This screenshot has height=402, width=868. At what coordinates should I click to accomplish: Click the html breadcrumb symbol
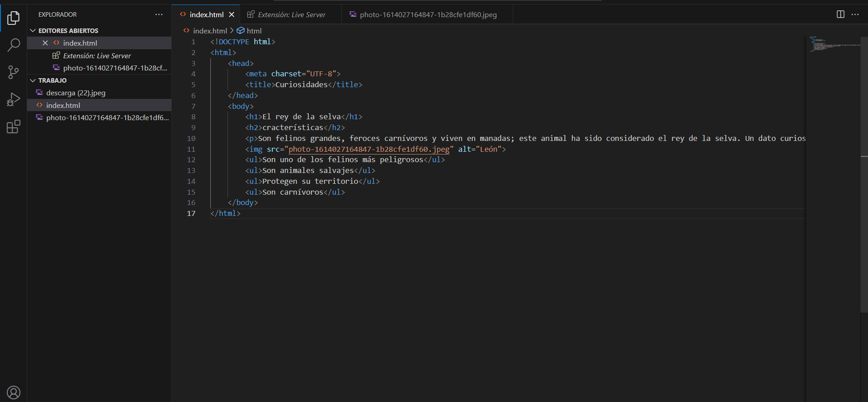pos(254,31)
